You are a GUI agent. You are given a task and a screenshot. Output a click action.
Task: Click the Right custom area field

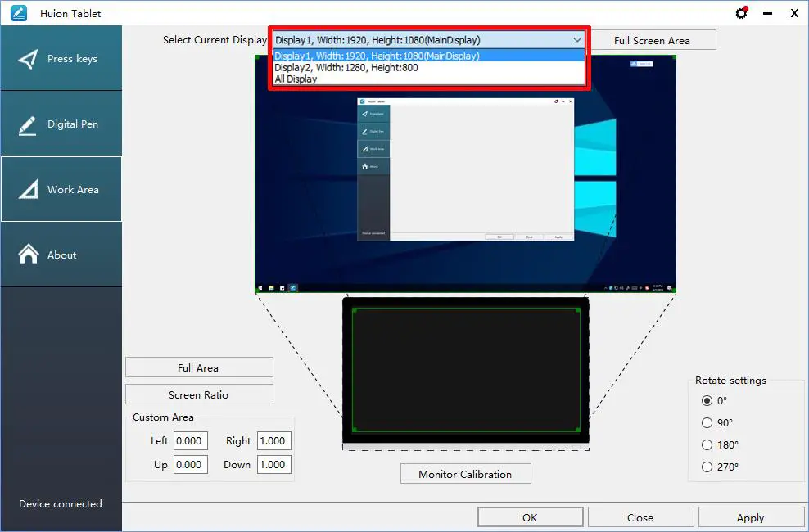[274, 441]
